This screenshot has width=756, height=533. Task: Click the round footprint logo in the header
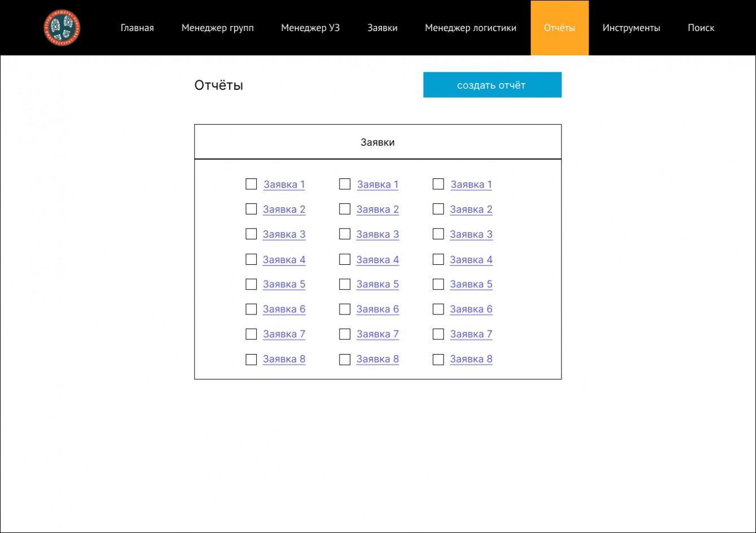click(62, 28)
